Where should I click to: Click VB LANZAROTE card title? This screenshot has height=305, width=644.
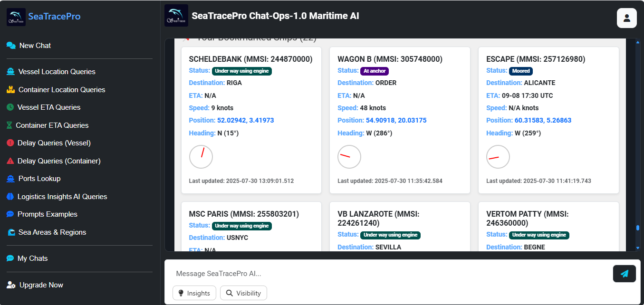(x=378, y=219)
